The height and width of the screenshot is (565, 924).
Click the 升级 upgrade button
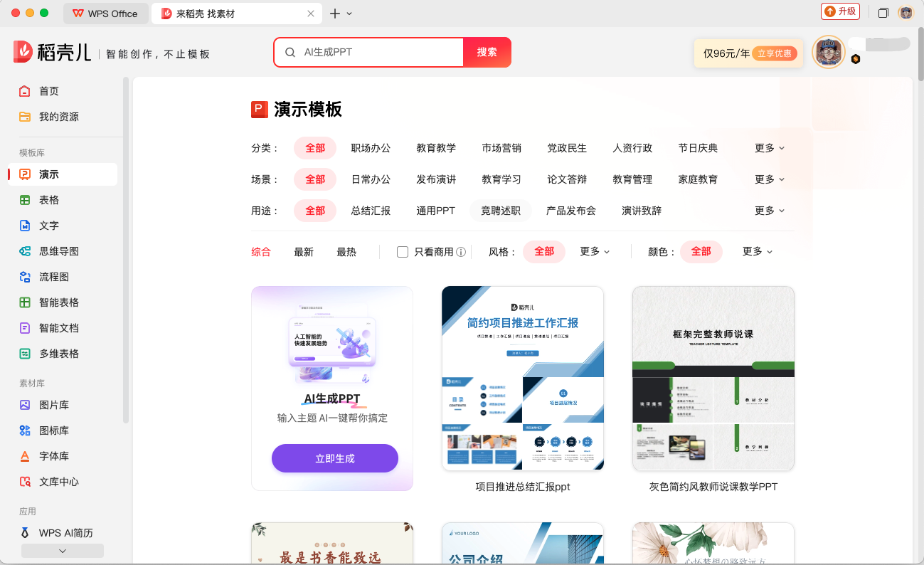(840, 11)
